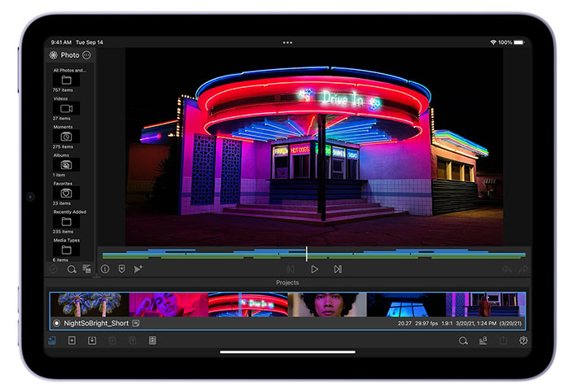
Task: Click the project aspect ratio 1.9:1
Action: pos(447,323)
